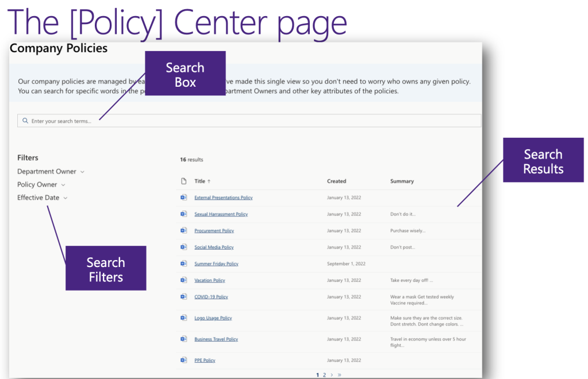588x379 pixels.
Task: Click the Word icon beside COVID-19 Policy
Action: pos(183,297)
